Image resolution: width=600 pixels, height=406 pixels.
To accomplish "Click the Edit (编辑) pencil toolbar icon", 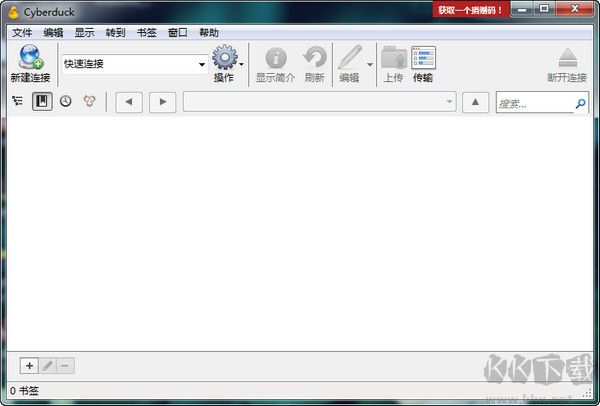I will (x=348, y=58).
